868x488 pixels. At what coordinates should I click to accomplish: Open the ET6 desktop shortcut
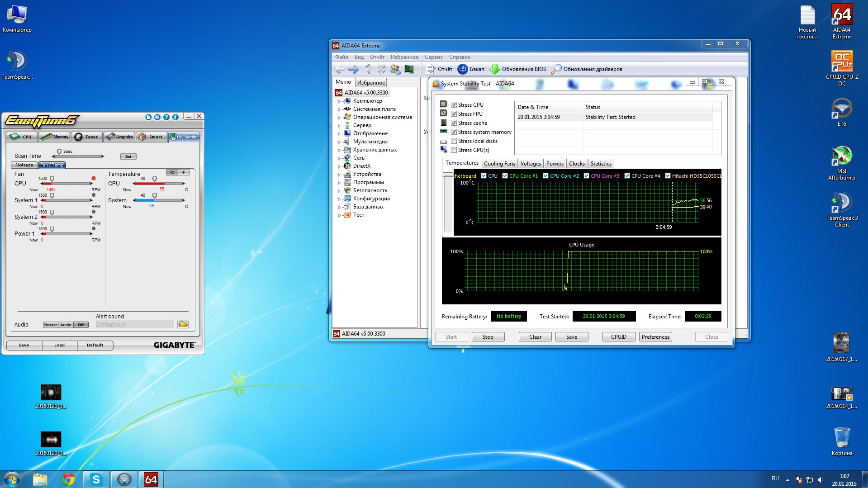click(842, 113)
